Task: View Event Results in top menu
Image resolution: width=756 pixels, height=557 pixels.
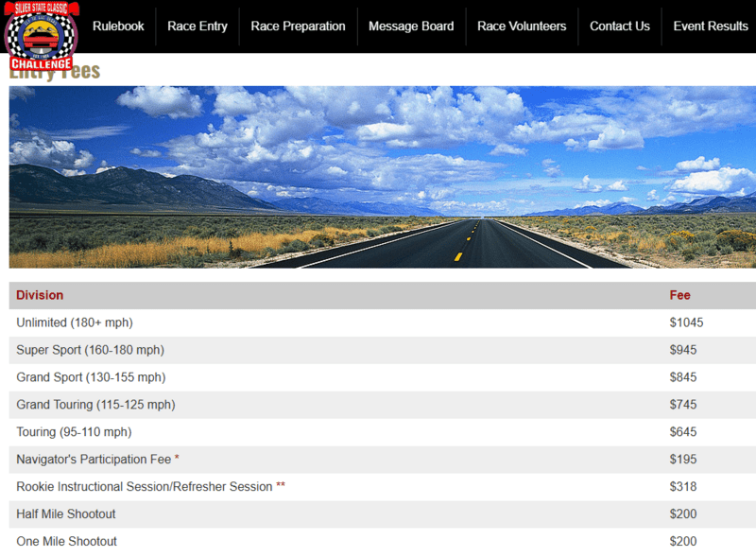Action: click(711, 26)
